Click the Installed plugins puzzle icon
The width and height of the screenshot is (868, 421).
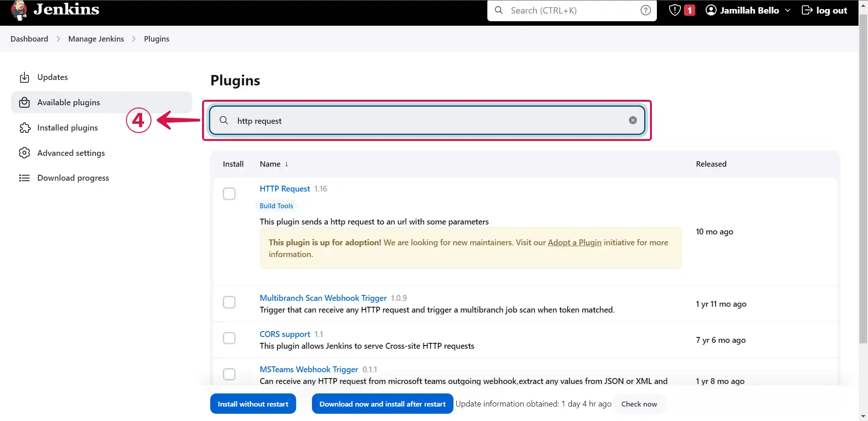24,128
